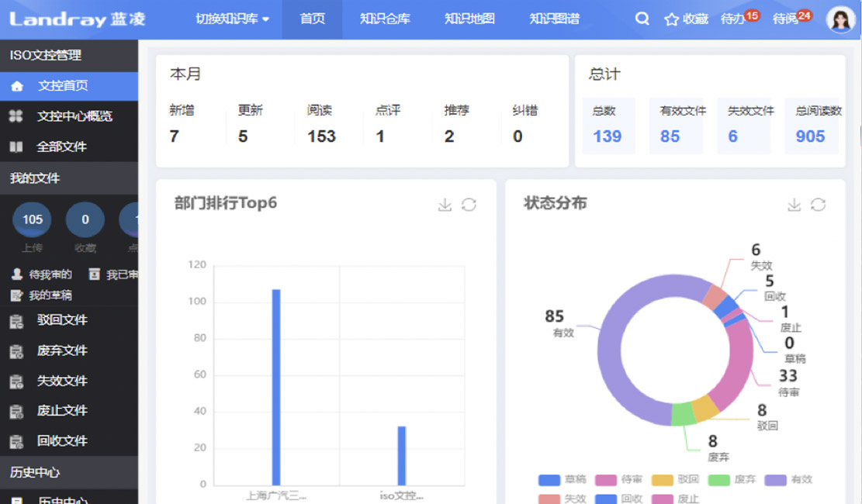
Task: Refresh the 状态分布 donut chart
Action: tap(818, 205)
